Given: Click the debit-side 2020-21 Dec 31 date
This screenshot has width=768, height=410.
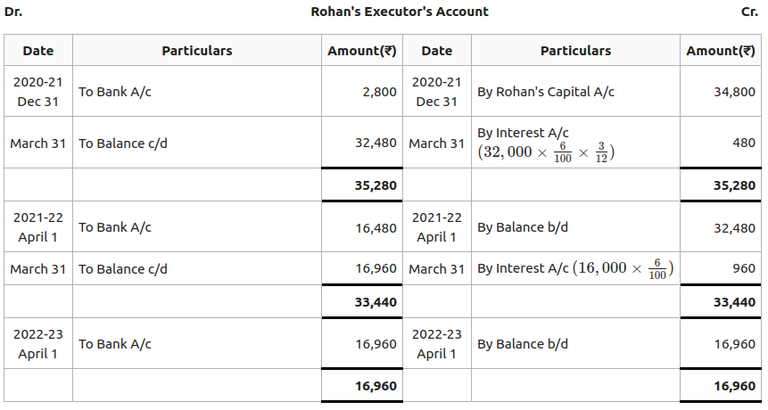Looking at the screenshot, I should point(38,92).
